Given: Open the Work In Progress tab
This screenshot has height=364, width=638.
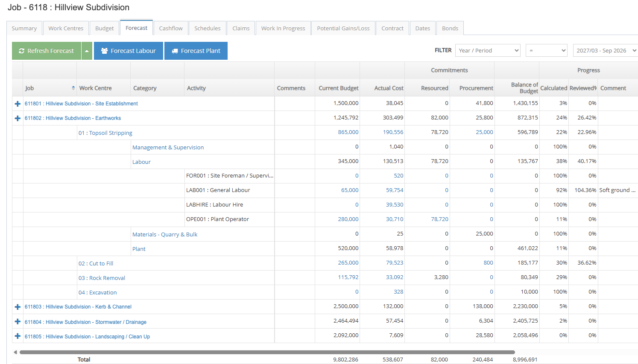Looking at the screenshot, I should [x=283, y=28].
